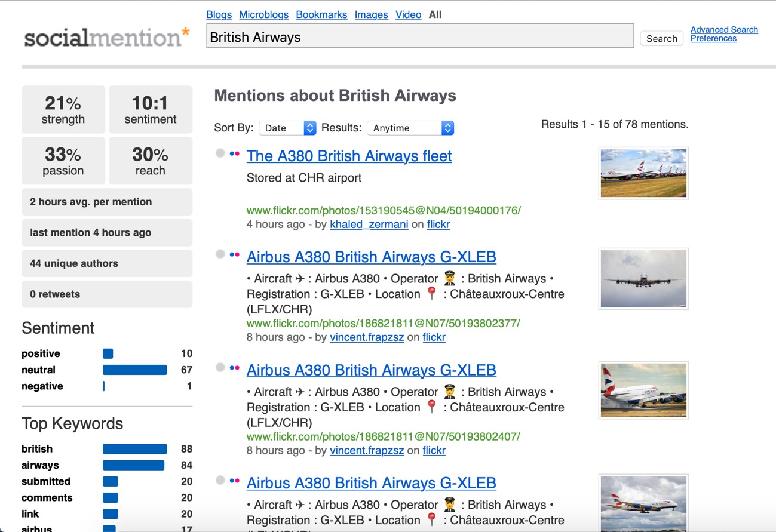Open Preferences link

[x=713, y=38]
